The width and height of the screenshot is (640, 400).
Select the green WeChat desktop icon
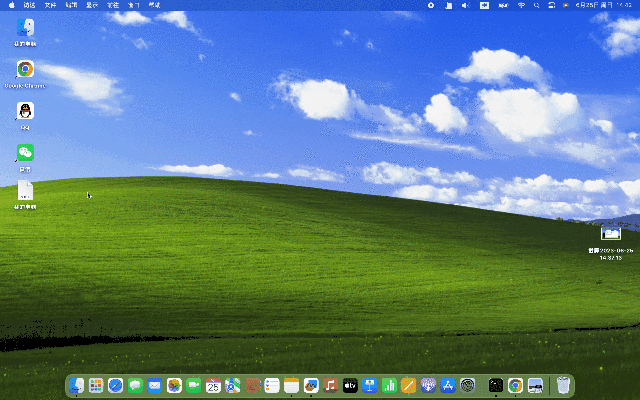25,153
